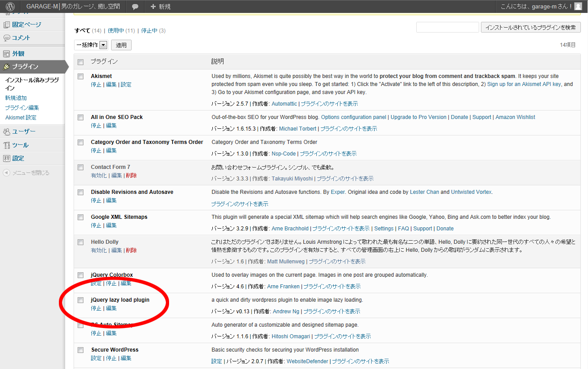Open the Takayuki Miyoshi author link
588x369 pixels.
pos(292,179)
